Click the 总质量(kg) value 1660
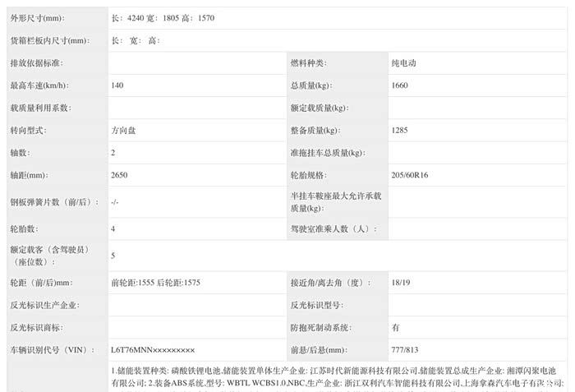The width and height of the screenshot is (575, 392). (401, 85)
